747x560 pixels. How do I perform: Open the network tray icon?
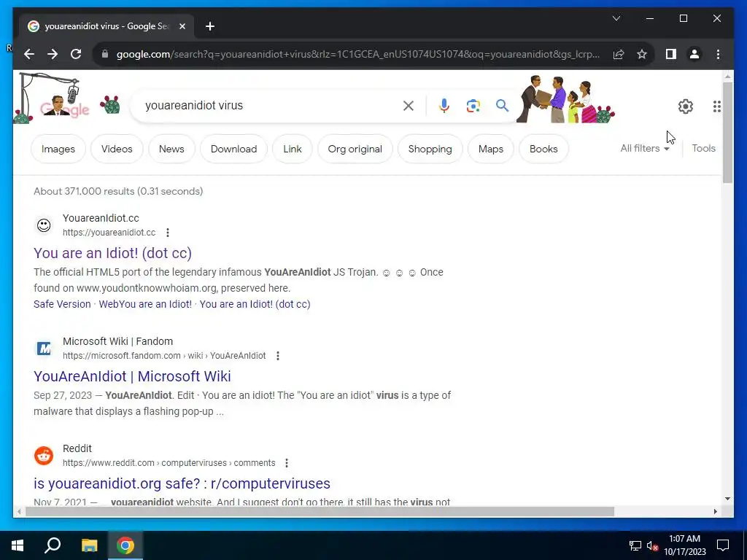(635, 545)
